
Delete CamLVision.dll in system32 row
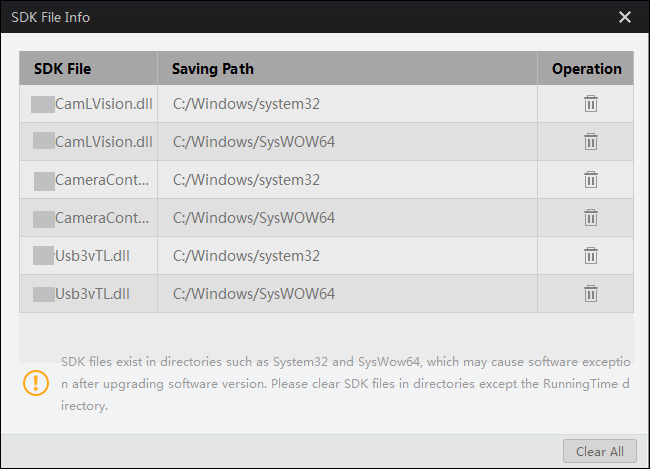click(x=591, y=104)
